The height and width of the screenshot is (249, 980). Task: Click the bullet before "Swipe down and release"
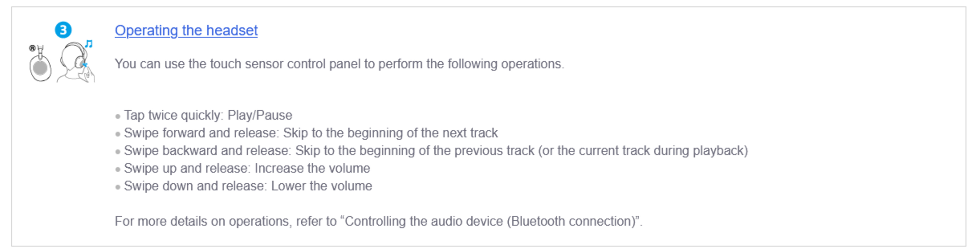pyautogui.click(x=118, y=187)
